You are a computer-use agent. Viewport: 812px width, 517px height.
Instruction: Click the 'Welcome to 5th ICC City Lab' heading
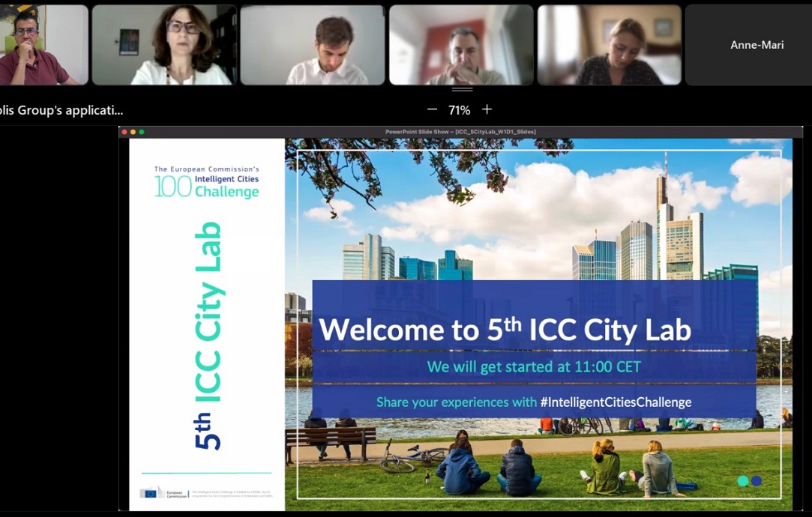(505, 330)
